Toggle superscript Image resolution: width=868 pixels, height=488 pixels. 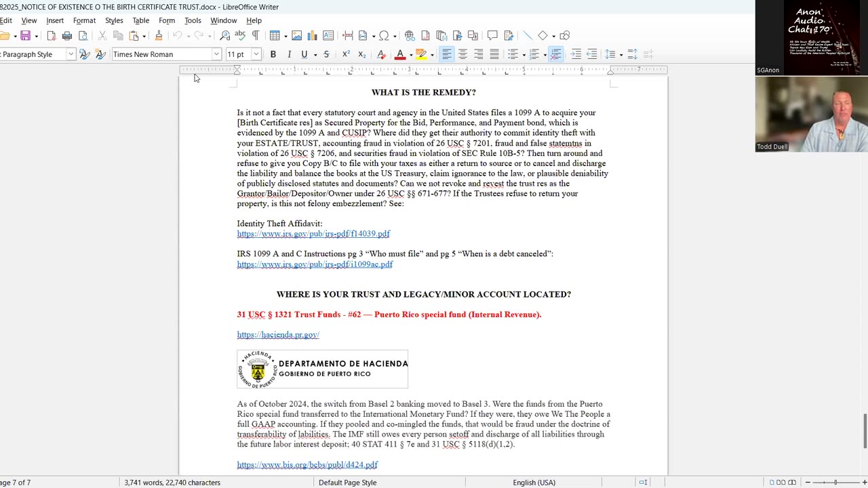pyautogui.click(x=346, y=54)
